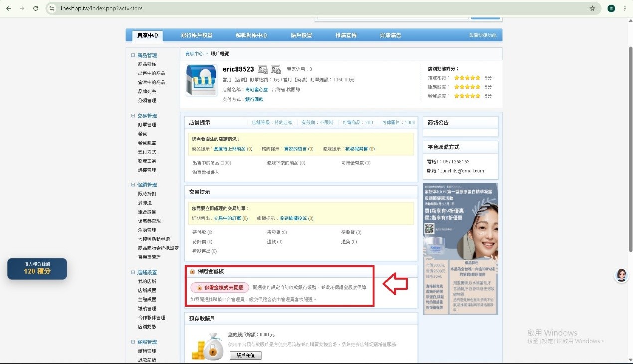Open 限時折扣 in sidebar
The width and height of the screenshot is (633, 364).
147,194
